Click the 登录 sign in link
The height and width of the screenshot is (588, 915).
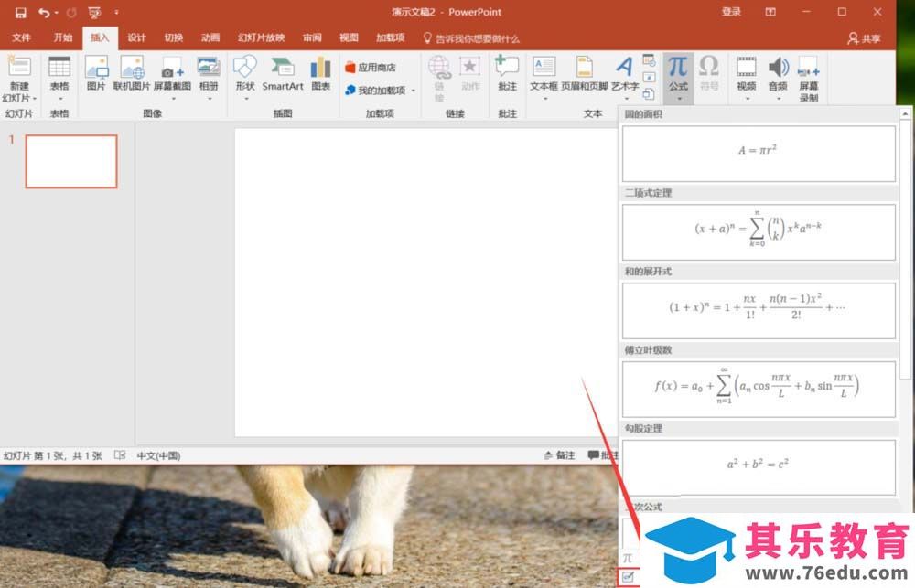(730, 12)
